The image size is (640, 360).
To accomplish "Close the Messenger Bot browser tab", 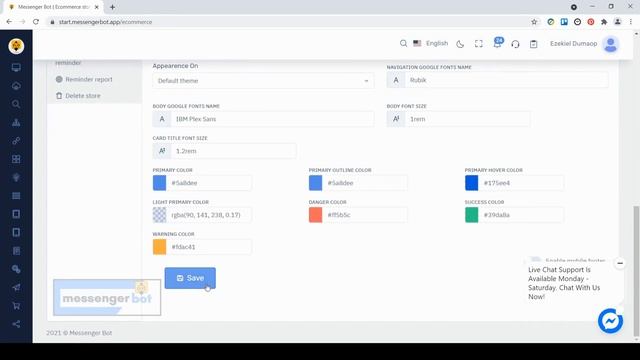I will 96,7.
